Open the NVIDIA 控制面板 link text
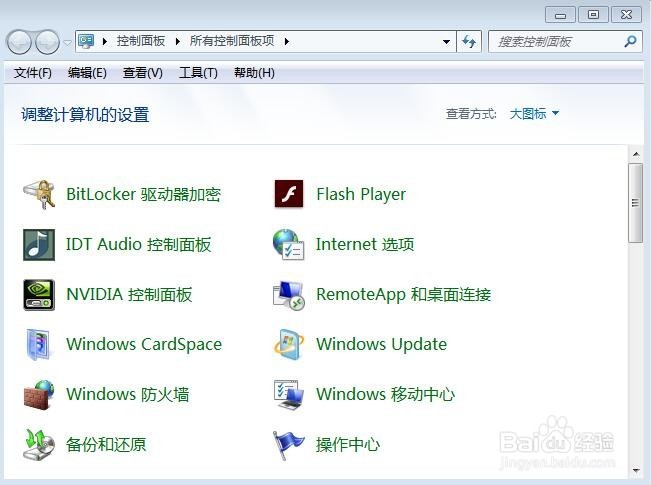This screenshot has height=485, width=651. (129, 295)
